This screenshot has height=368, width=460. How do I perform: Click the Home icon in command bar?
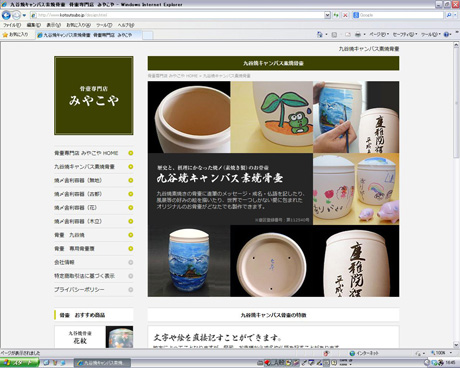click(x=320, y=34)
